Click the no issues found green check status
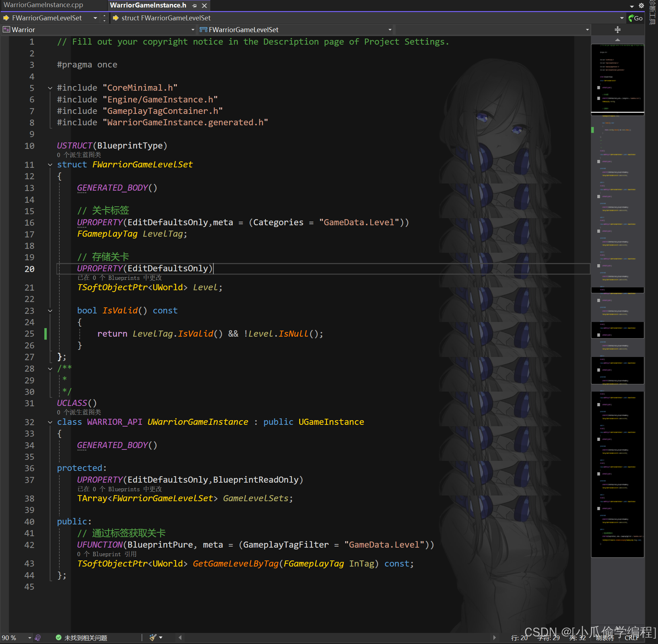658x644 pixels. pos(81,638)
